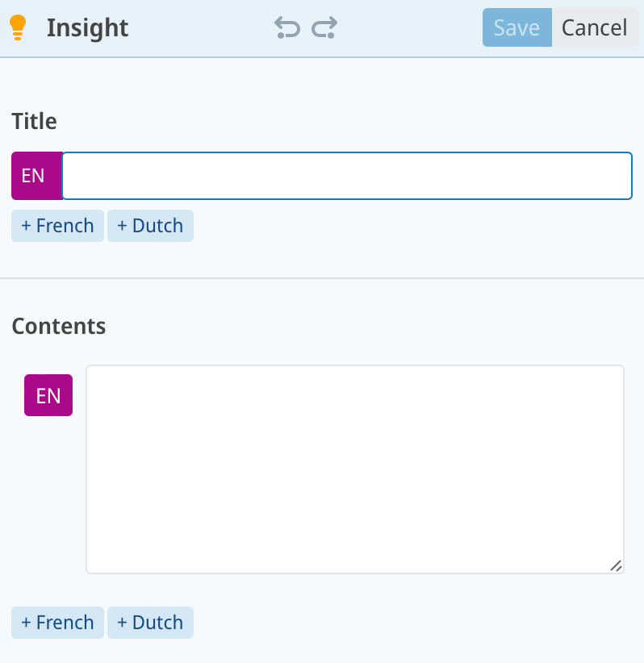Save the insight
The width and height of the screenshot is (644, 663).
(516, 28)
